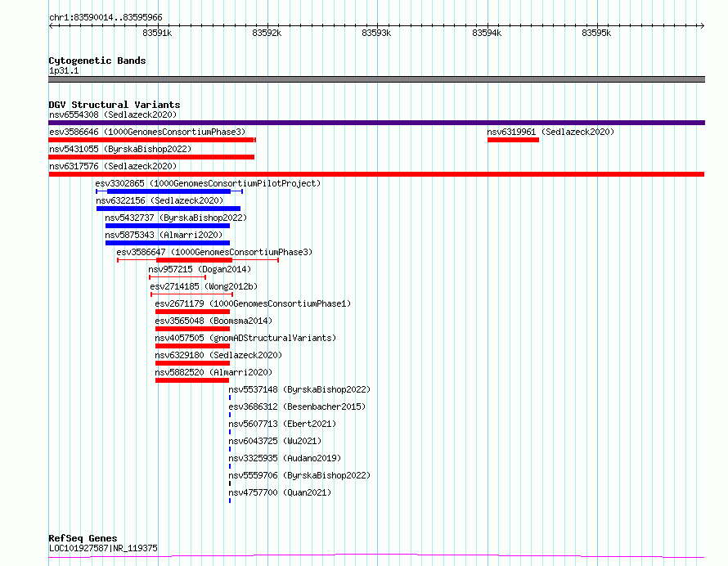Viewport: 728px width, 566px height.
Task: Click nsv6043725 (Wu2021) variant label
Action: 275,441
